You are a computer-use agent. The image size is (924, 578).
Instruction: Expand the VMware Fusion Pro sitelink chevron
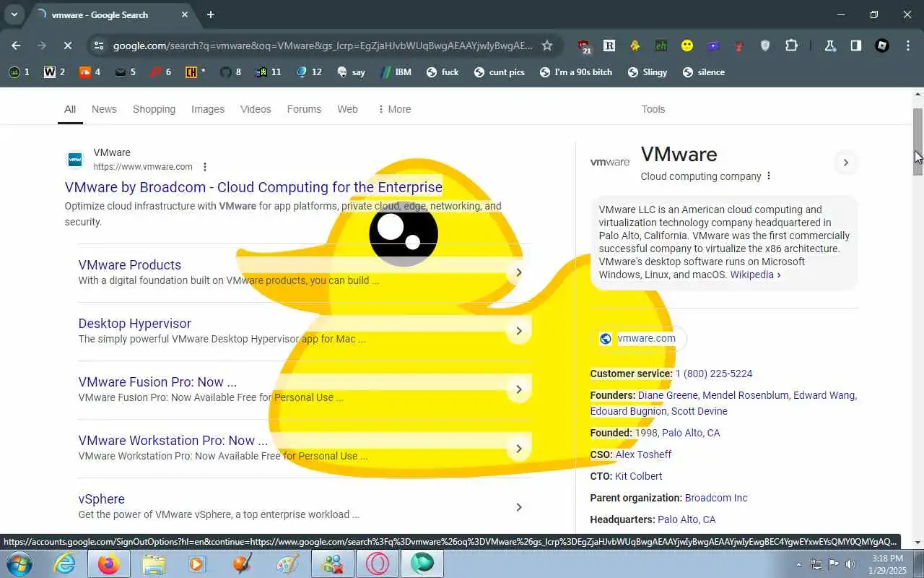(518, 389)
